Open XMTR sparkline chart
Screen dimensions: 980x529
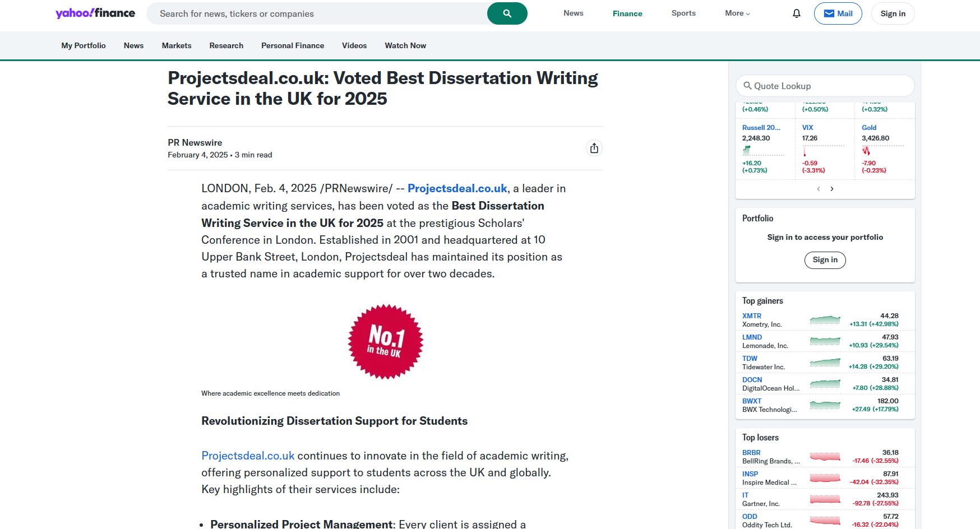(x=825, y=320)
